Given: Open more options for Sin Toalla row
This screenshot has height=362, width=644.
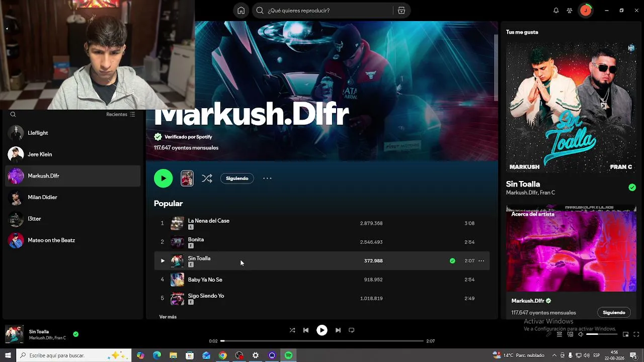Looking at the screenshot, I should pyautogui.click(x=481, y=261).
